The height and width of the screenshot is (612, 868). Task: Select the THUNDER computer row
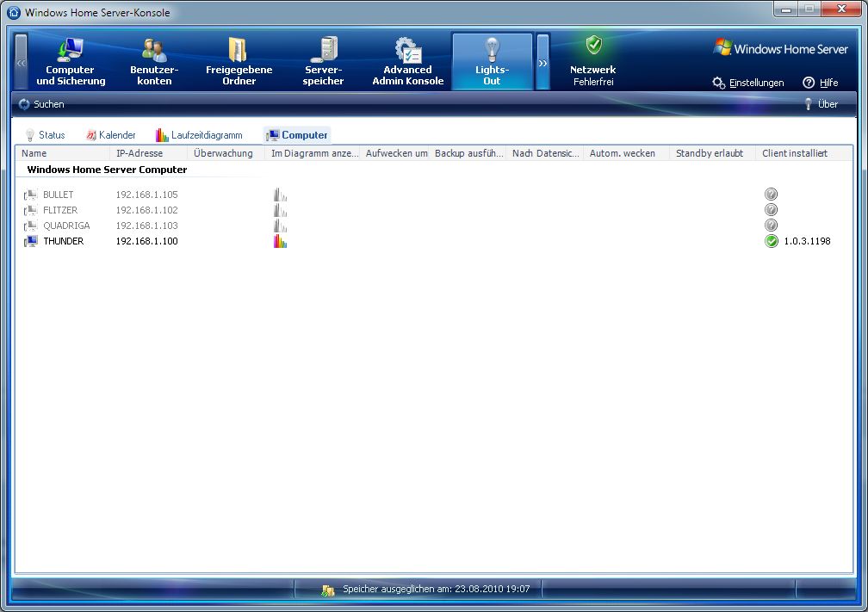pos(434,241)
